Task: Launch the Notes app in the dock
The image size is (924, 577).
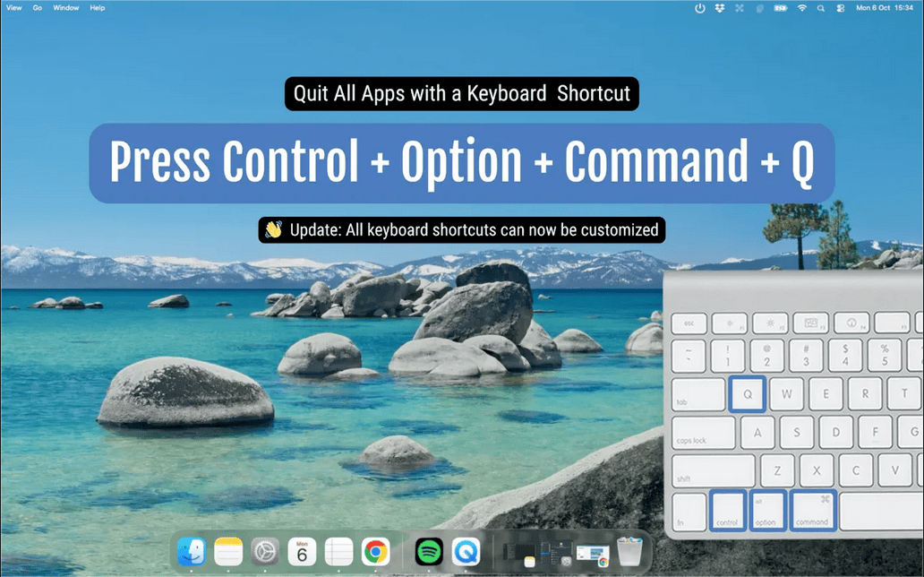Action: (228, 552)
